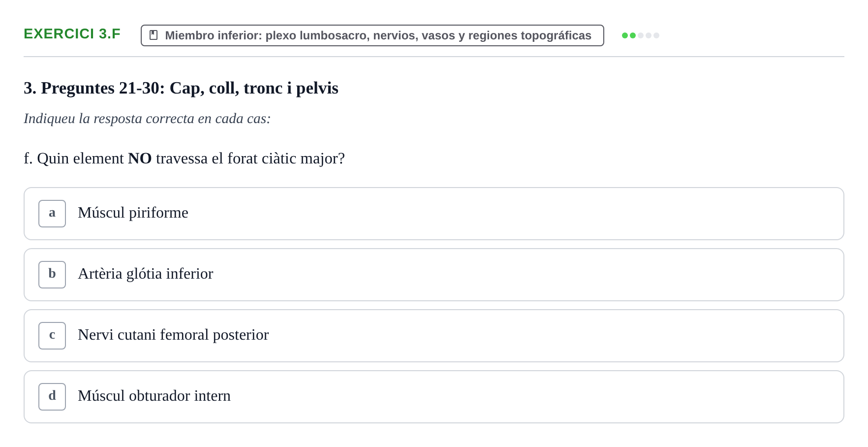The height and width of the screenshot is (447, 868).
Task: Select the letter 'a' answer box
Action: pyautogui.click(x=52, y=214)
